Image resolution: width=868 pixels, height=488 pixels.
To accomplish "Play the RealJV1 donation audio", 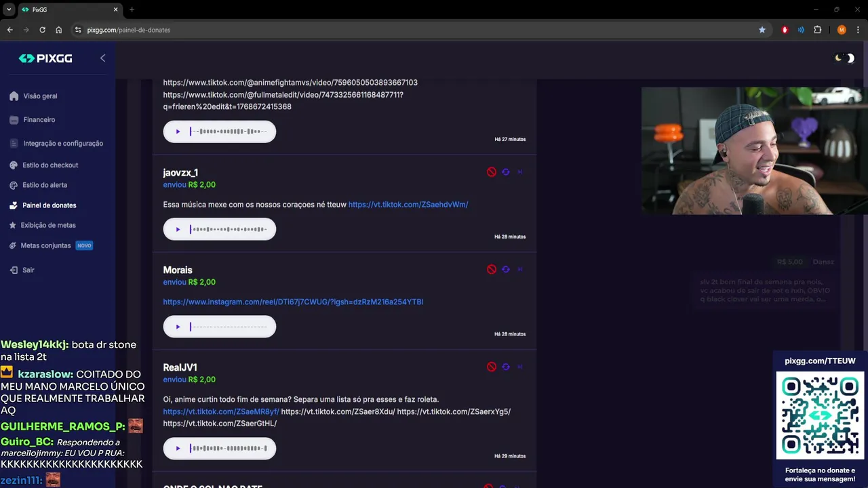I will (178, 448).
